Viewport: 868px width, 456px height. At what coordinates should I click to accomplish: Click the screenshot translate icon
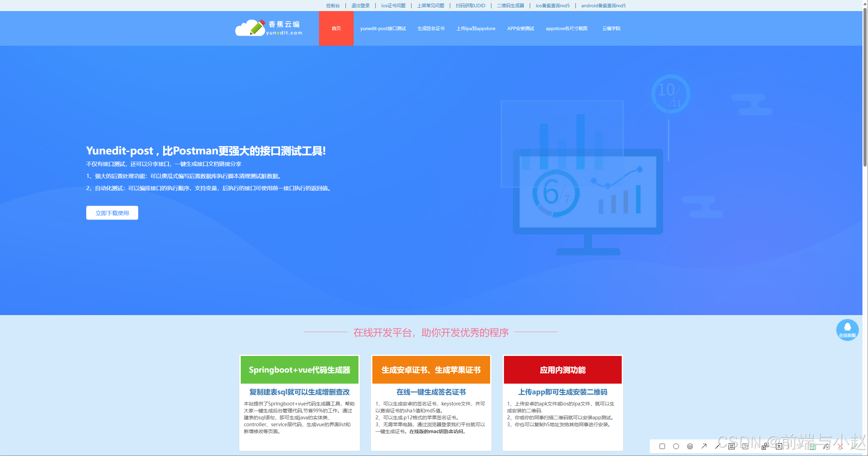point(765,446)
